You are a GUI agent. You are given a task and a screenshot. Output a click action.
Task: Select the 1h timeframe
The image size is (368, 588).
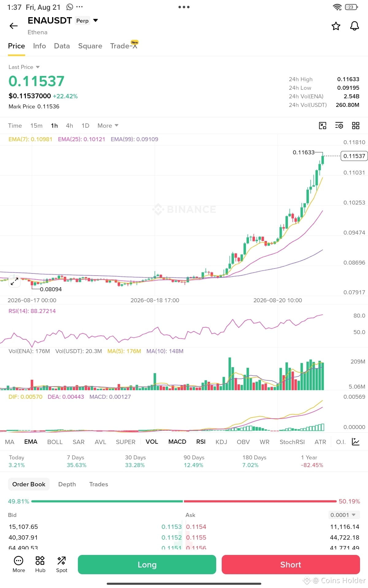(55, 126)
